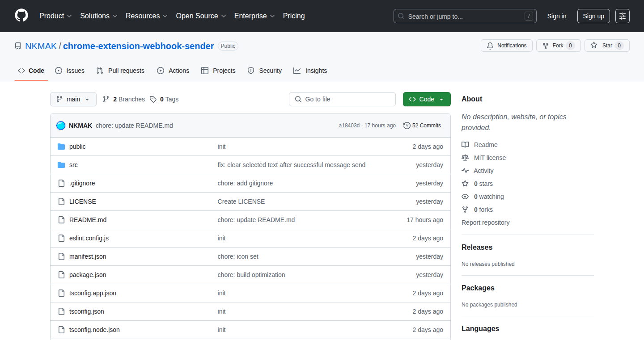The height and width of the screenshot is (340, 644).
Task: Click the fork icon beside 0 forks
Action: coord(465,210)
